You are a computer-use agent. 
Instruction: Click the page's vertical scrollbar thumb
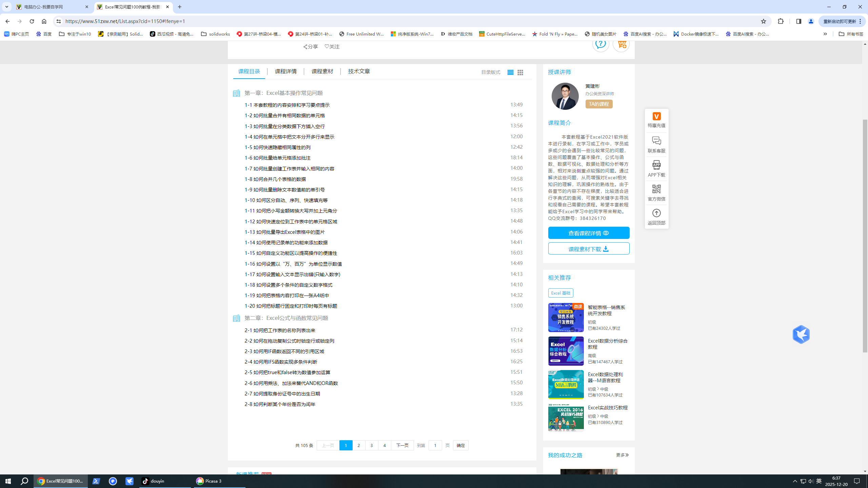pos(865,236)
